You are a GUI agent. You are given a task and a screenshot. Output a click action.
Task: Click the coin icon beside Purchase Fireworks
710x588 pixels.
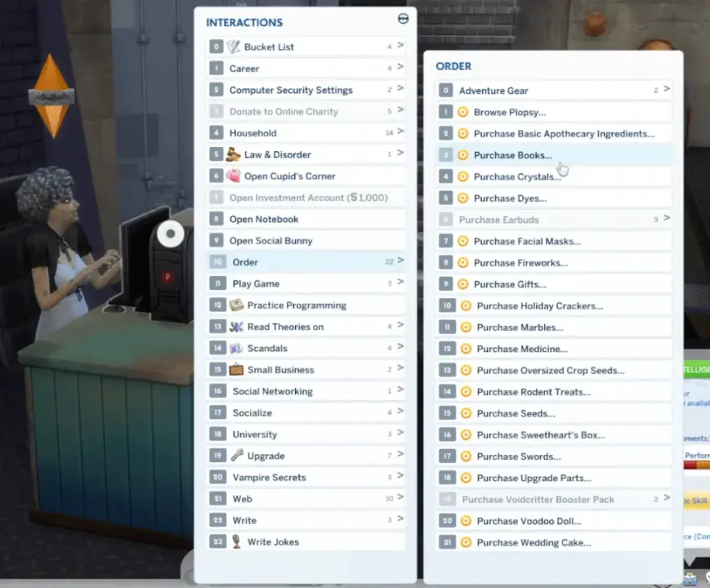[x=462, y=262]
